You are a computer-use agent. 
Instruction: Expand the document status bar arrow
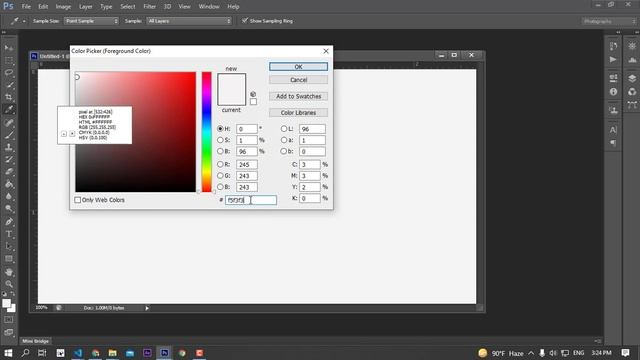(147, 308)
